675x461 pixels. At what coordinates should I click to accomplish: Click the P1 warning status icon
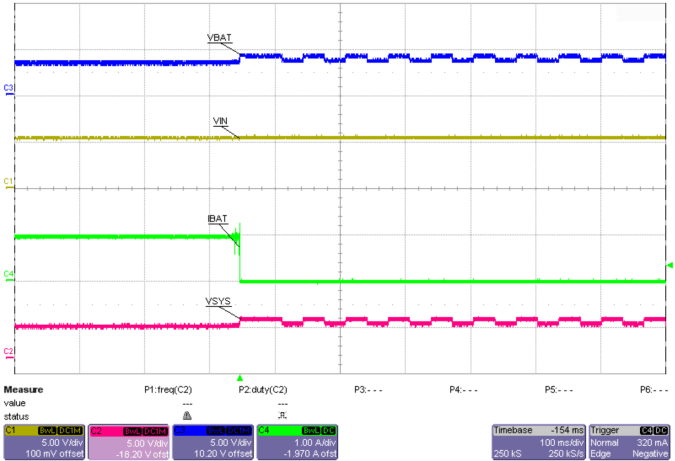187,416
